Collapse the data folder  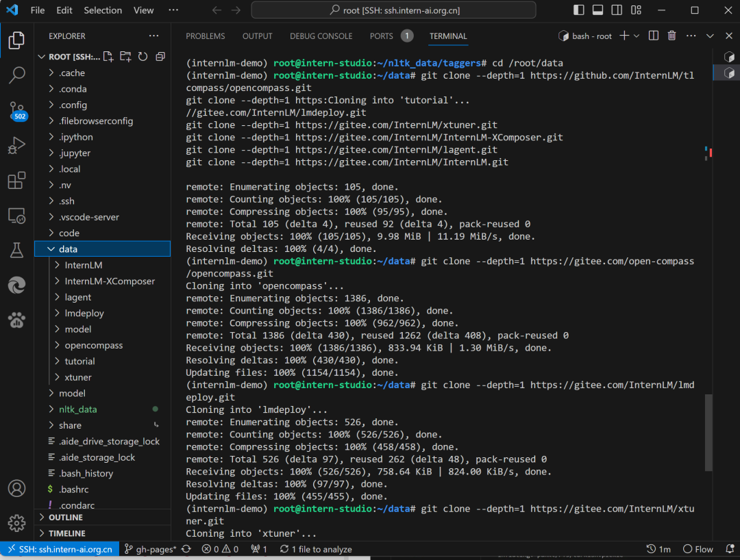pyautogui.click(x=102, y=249)
